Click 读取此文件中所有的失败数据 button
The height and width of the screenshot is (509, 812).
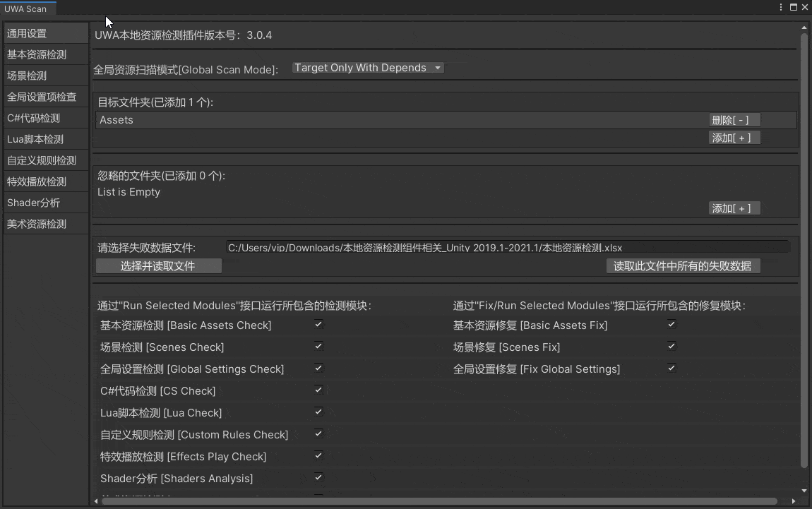(683, 266)
